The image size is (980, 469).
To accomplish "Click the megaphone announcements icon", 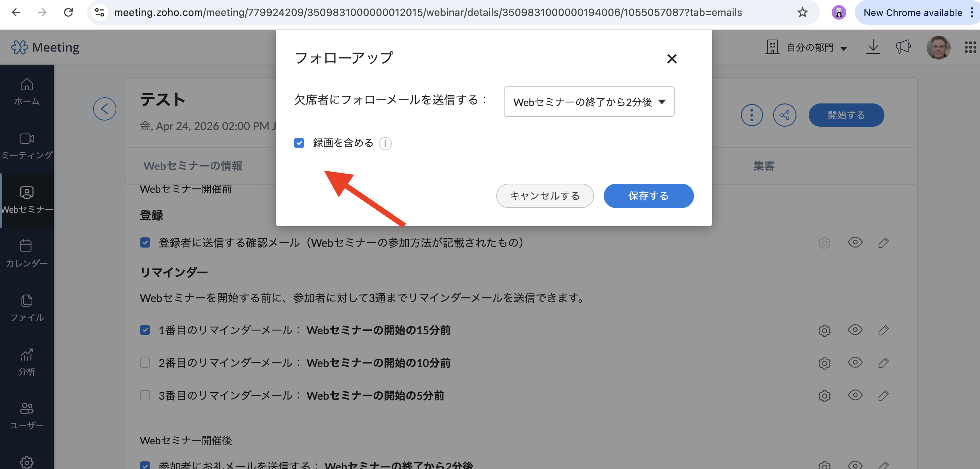I will coord(903,47).
